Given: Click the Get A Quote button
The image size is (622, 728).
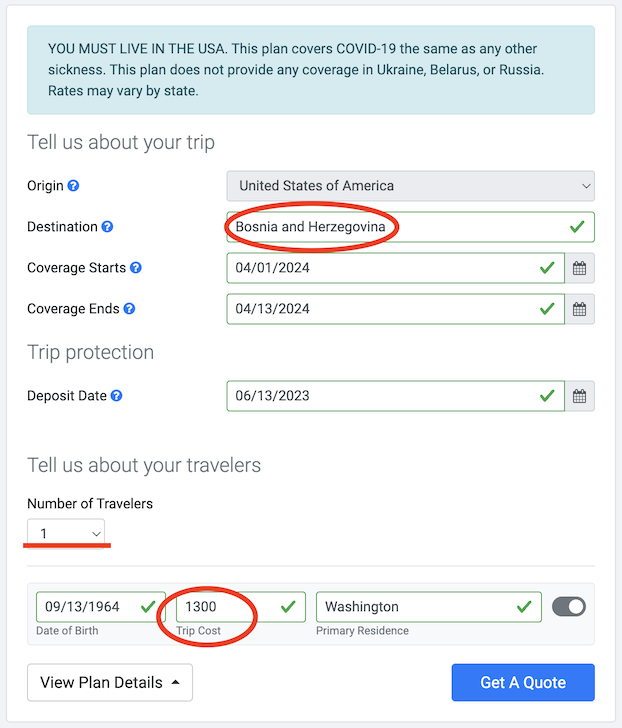Looking at the screenshot, I should [x=523, y=682].
